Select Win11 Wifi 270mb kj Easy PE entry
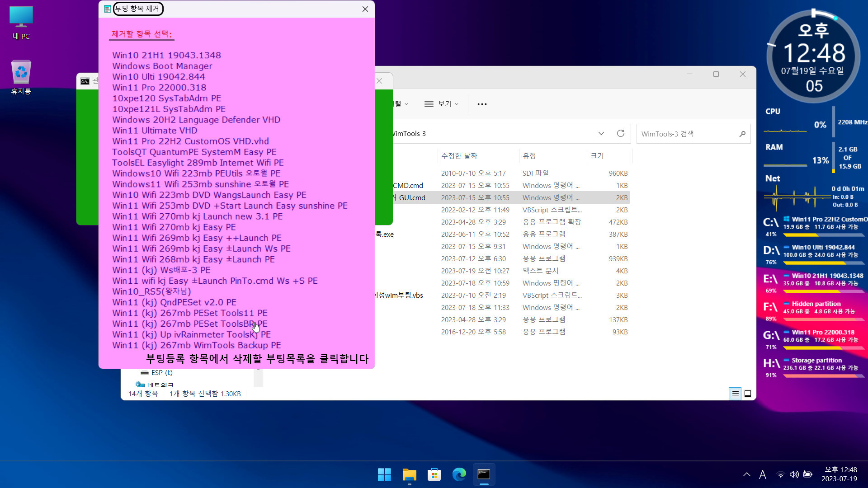This screenshot has width=868, height=488. tap(174, 227)
